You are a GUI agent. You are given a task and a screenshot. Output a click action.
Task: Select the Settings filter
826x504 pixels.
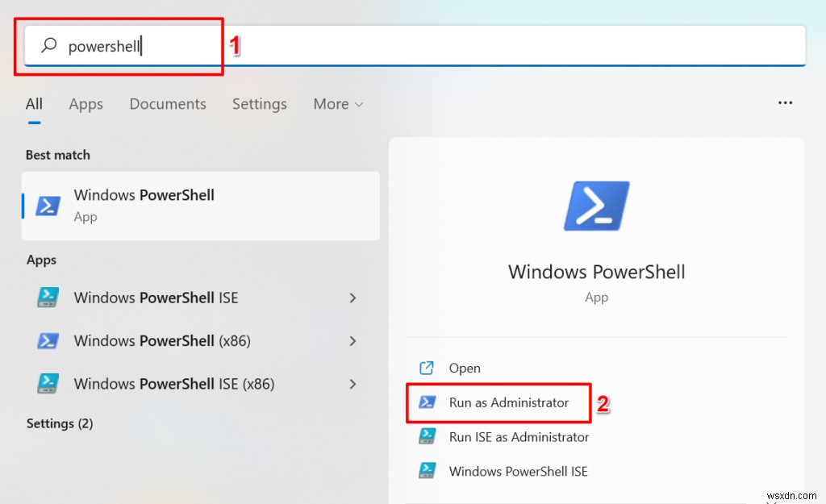tap(259, 103)
